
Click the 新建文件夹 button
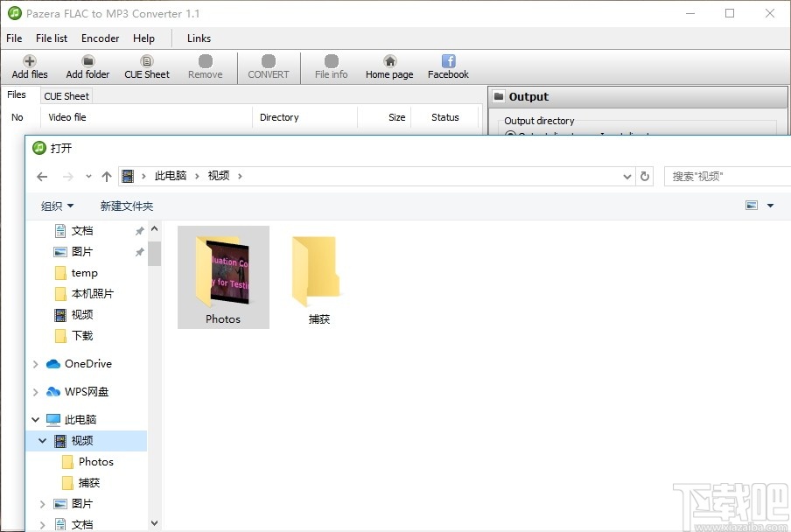click(x=127, y=205)
